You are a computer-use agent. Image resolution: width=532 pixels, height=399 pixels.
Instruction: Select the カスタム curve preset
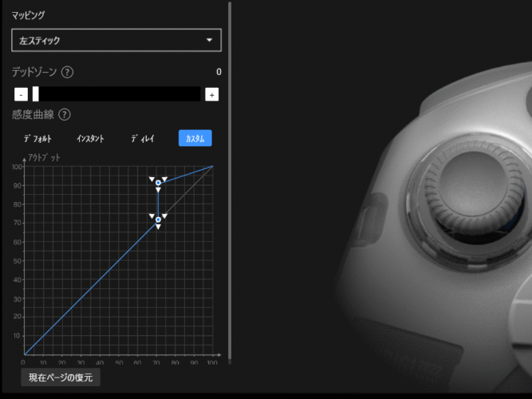195,138
